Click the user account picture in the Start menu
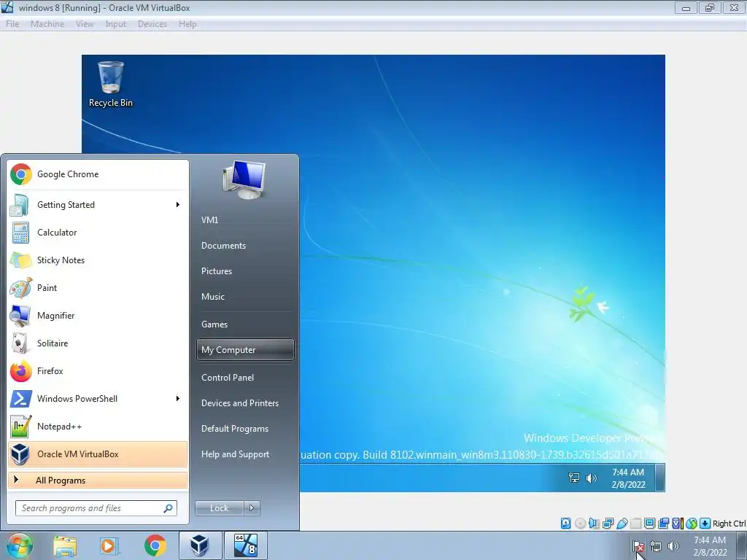Viewport: 747px width, 560px height. point(244,179)
